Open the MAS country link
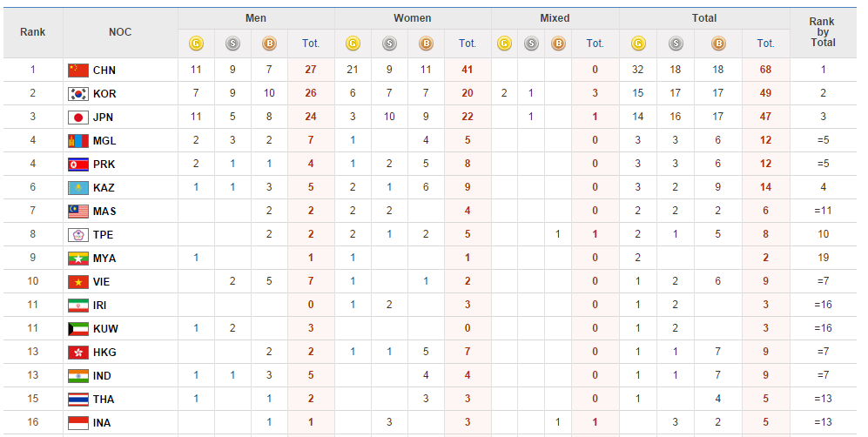868x437 pixels. [104, 212]
